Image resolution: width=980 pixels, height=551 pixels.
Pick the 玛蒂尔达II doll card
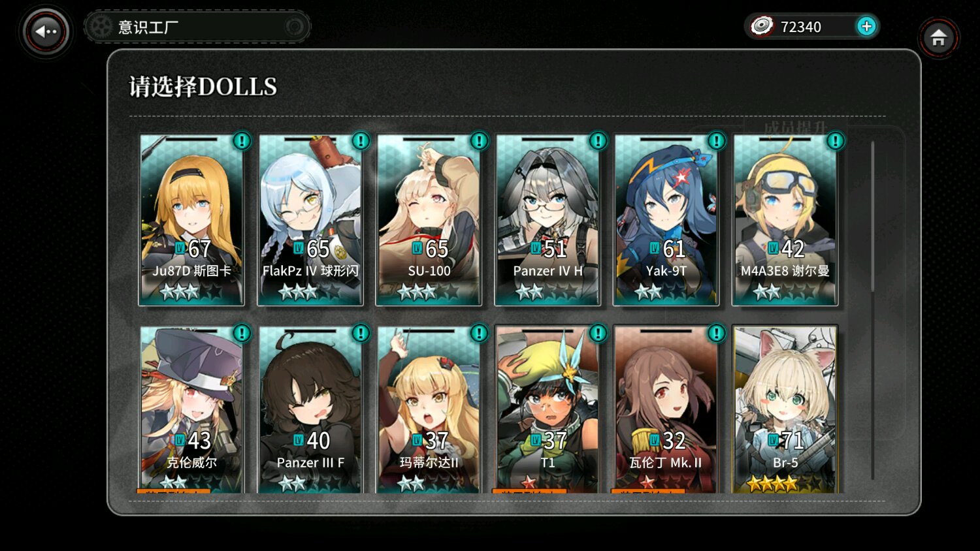tap(429, 410)
